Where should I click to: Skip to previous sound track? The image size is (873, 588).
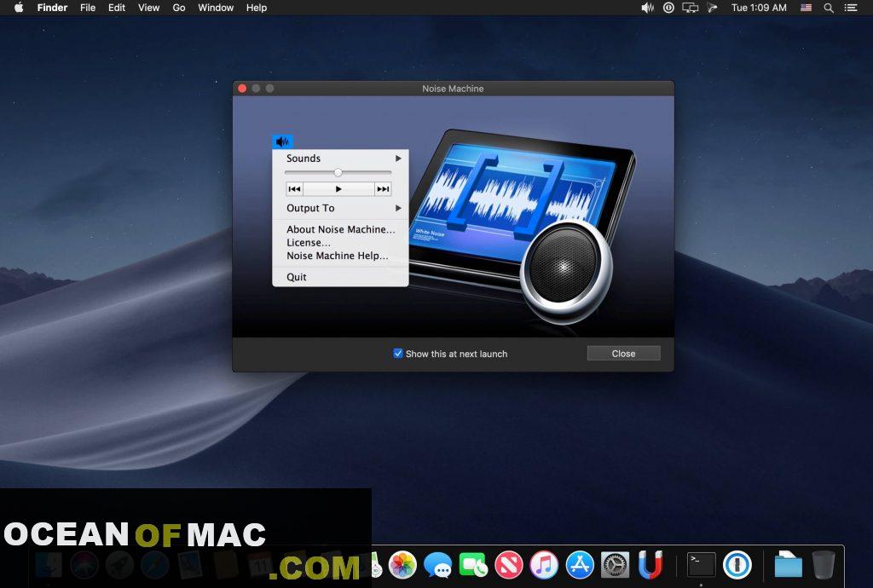[x=294, y=189]
